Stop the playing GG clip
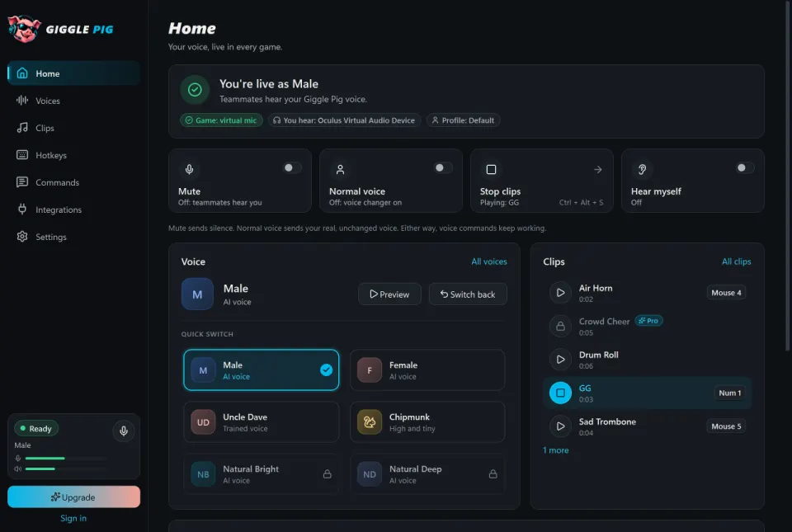The width and height of the screenshot is (792, 532). (x=560, y=393)
